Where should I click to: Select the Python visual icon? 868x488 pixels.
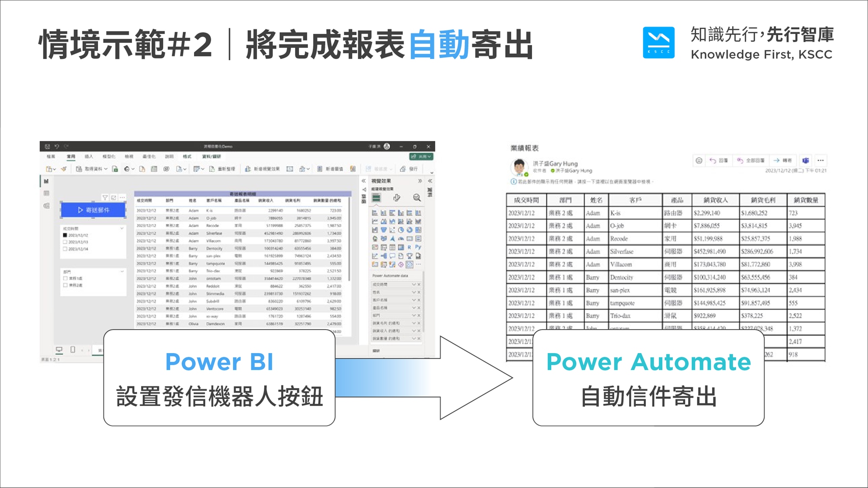[418, 247]
